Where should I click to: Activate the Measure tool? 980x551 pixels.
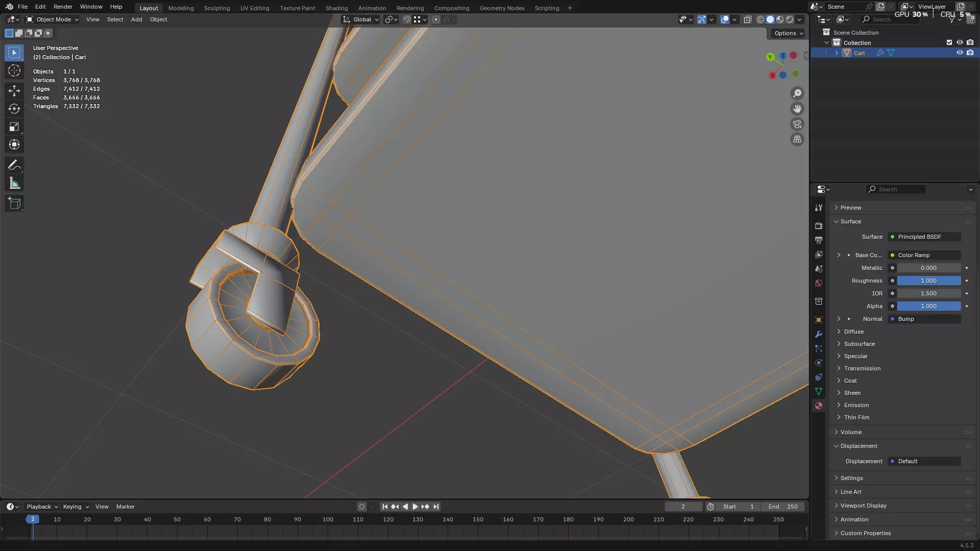(14, 183)
